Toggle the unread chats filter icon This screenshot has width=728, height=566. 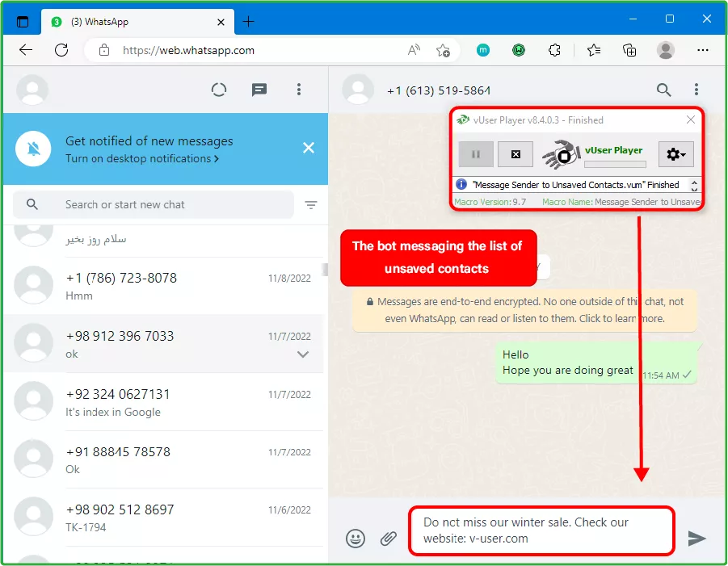click(x=310, y=204)
